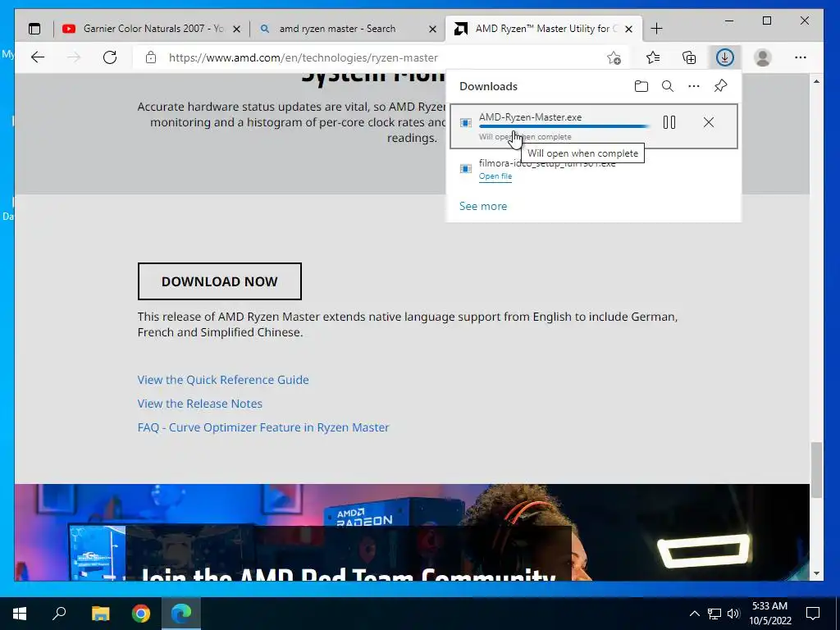Screen dimensions: 840x630
Task: Click the AMD-Ryzen-Master.exe file icon
Action: click(466, 123)
